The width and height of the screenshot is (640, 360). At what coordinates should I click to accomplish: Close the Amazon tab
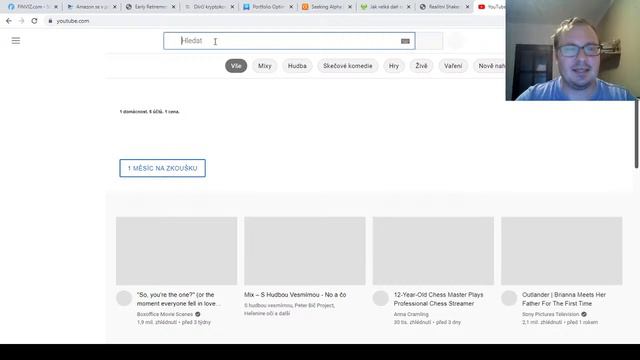tap(114, 7)
